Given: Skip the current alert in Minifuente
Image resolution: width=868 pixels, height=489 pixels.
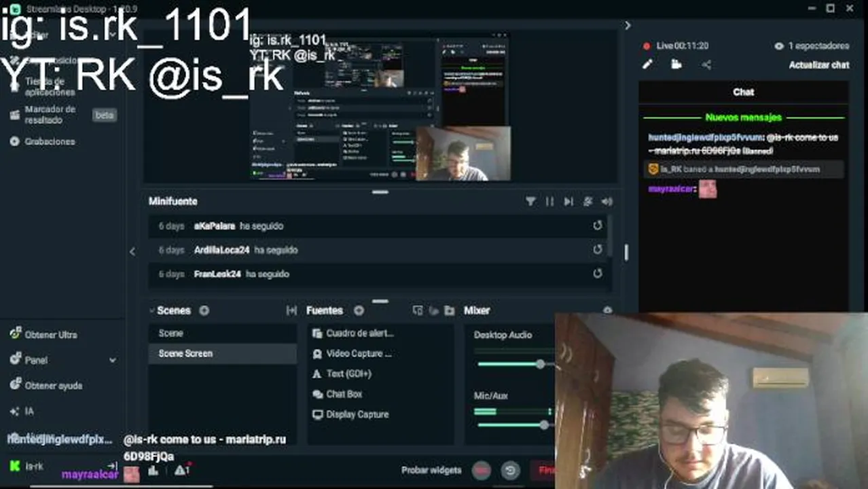Looking at the screenshot, I should pyautogui.click(x=568, y=201).
